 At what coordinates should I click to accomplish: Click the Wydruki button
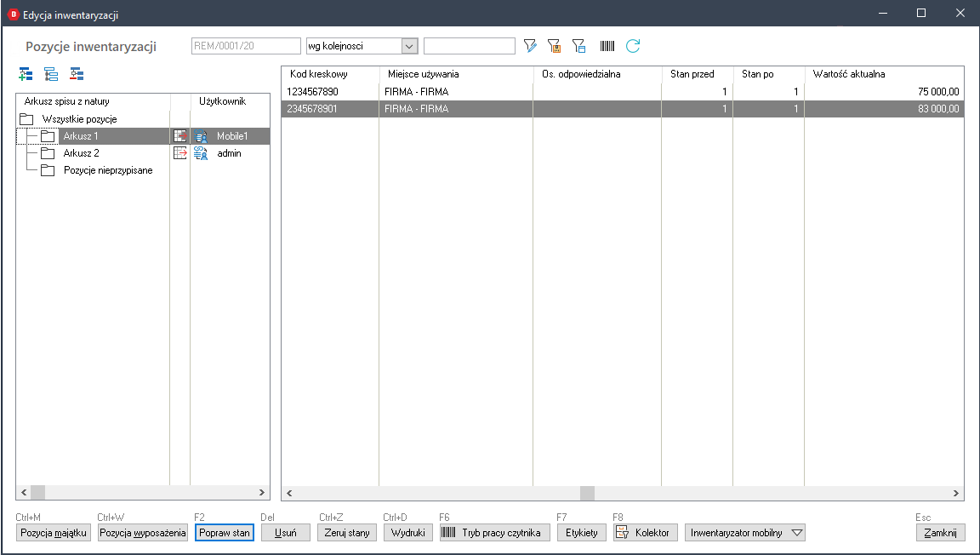pos(407,533)
